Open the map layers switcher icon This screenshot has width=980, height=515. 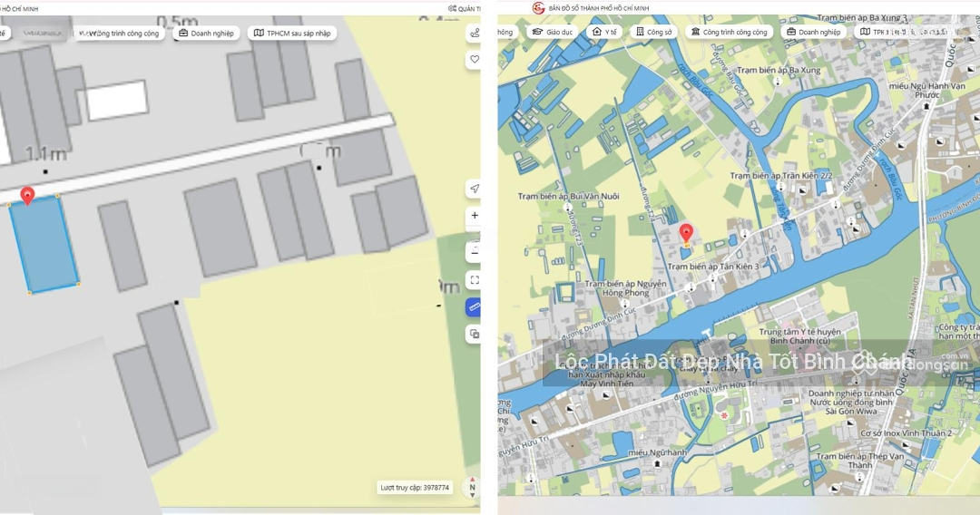coord(474,335)
